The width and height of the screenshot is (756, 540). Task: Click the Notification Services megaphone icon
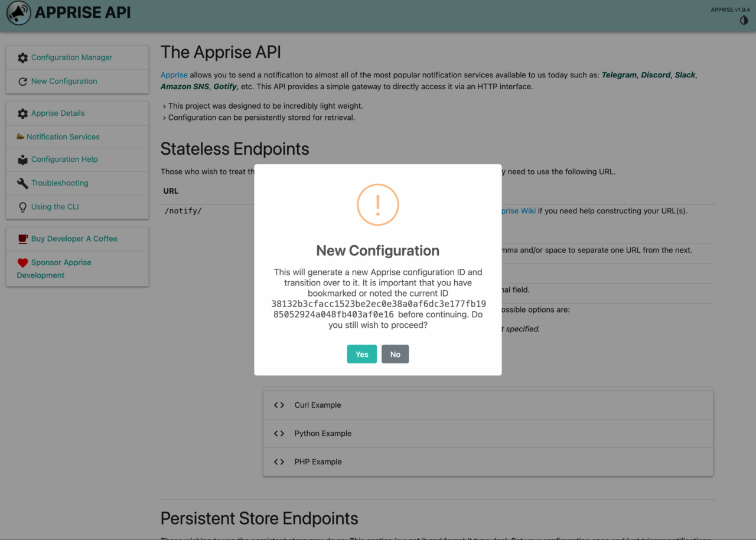point(21,137)
